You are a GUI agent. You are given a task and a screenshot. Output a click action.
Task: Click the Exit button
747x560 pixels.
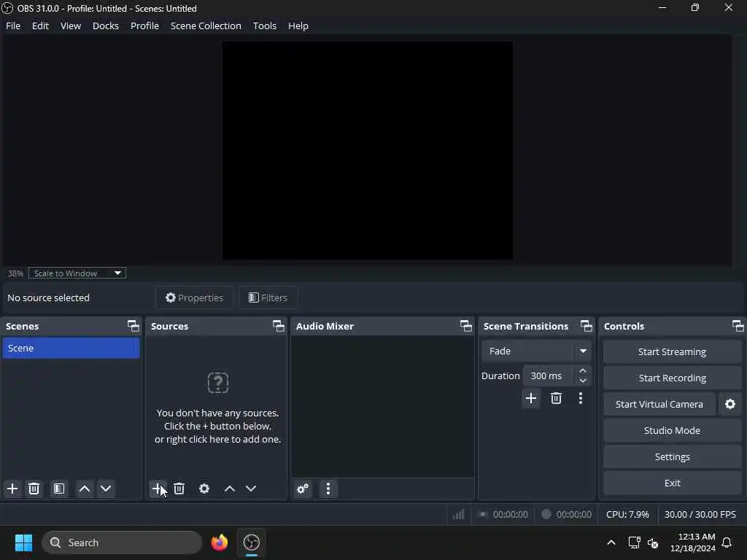point(672,483)
